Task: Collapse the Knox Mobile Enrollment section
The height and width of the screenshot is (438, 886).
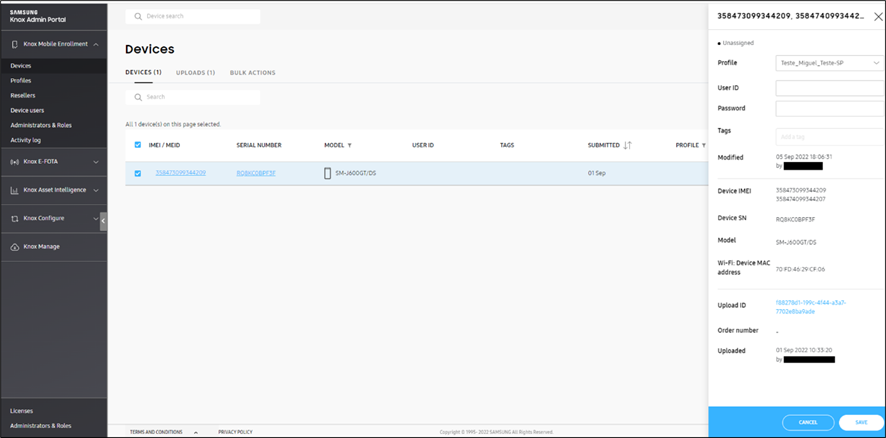Action: coord(96,44)
